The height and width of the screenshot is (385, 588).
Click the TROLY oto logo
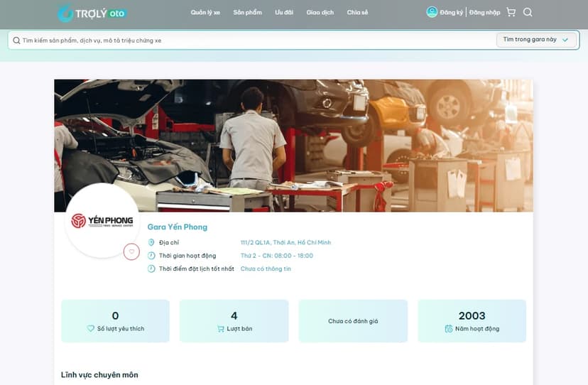pos(92,13)
